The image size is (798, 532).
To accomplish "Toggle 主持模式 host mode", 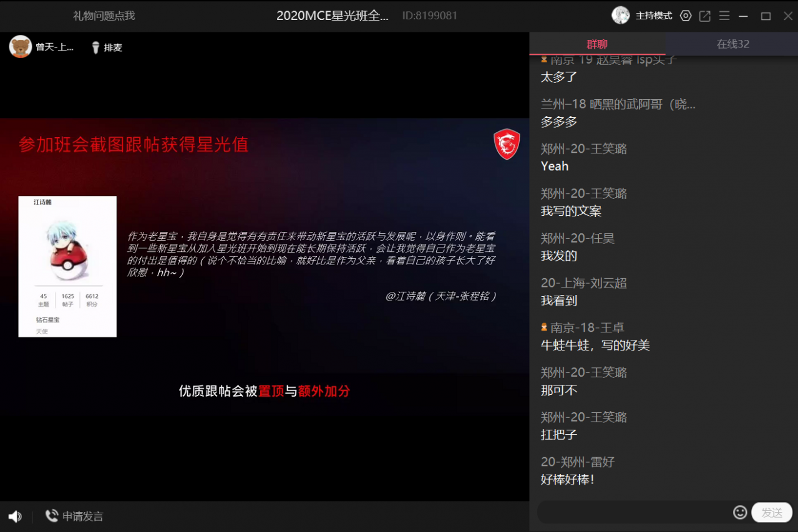I will (653, 16).
